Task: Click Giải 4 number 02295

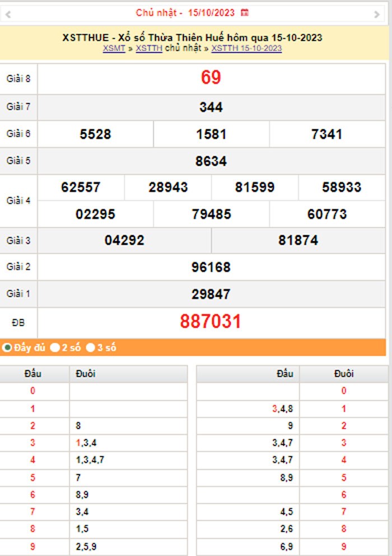Action: coord(95,214)
